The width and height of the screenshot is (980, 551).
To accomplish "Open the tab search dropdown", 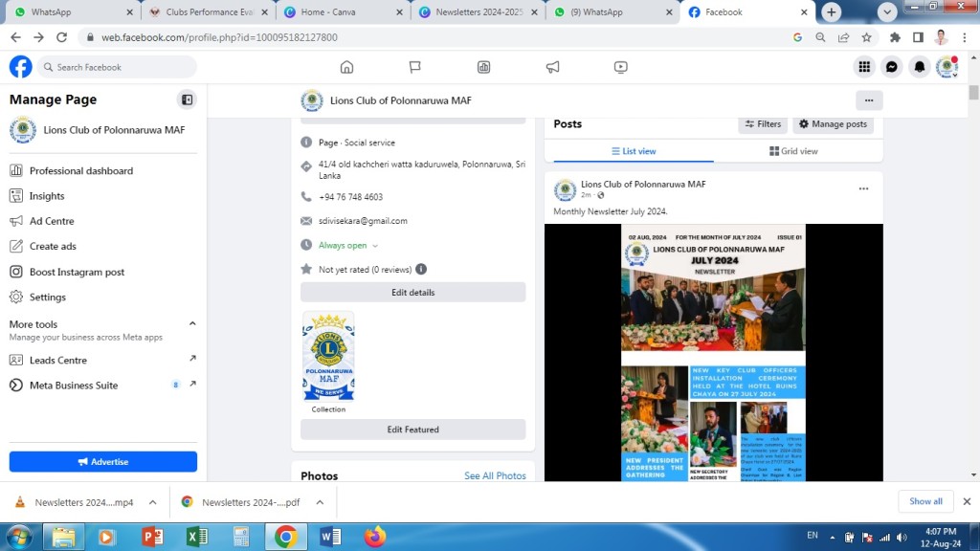I will tap(887, 11).
